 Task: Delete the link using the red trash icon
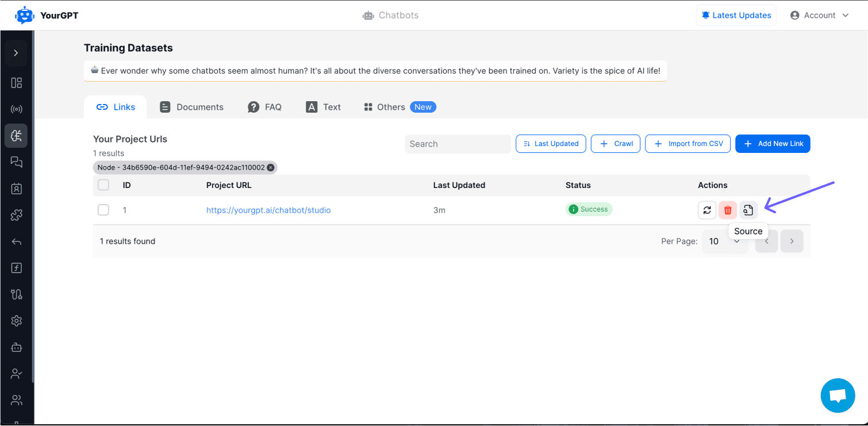(728, 210)
